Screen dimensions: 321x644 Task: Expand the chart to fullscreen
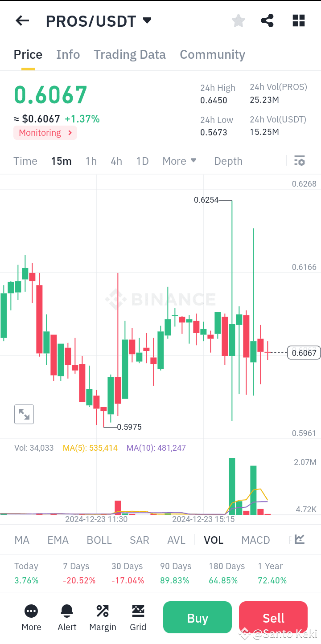[24, 414]
